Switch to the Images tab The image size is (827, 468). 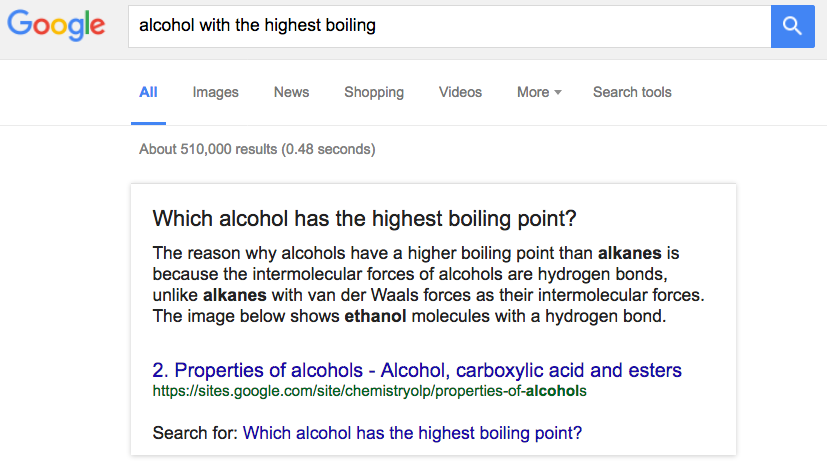(216, 92)
